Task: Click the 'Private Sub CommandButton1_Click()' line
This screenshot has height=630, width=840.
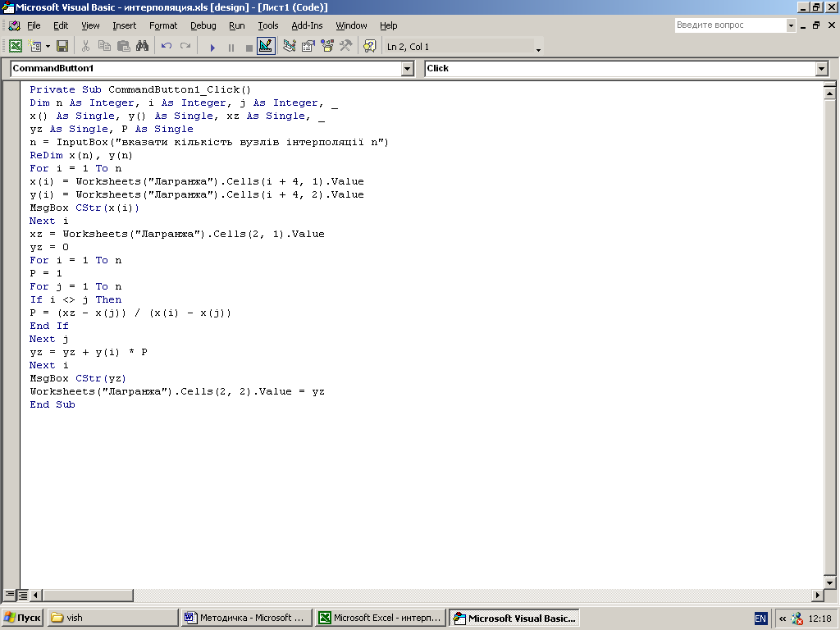Action: tap(140, 89)
